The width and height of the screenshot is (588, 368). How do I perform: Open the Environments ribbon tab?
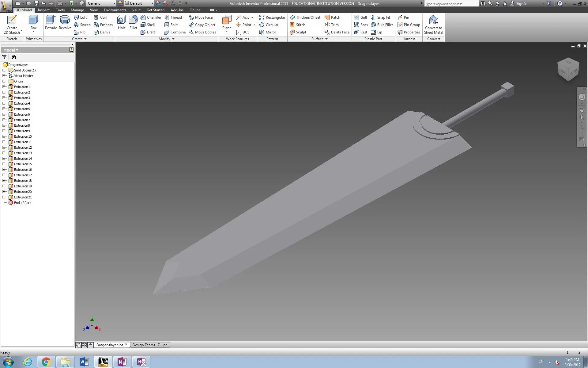click(115, 10)
